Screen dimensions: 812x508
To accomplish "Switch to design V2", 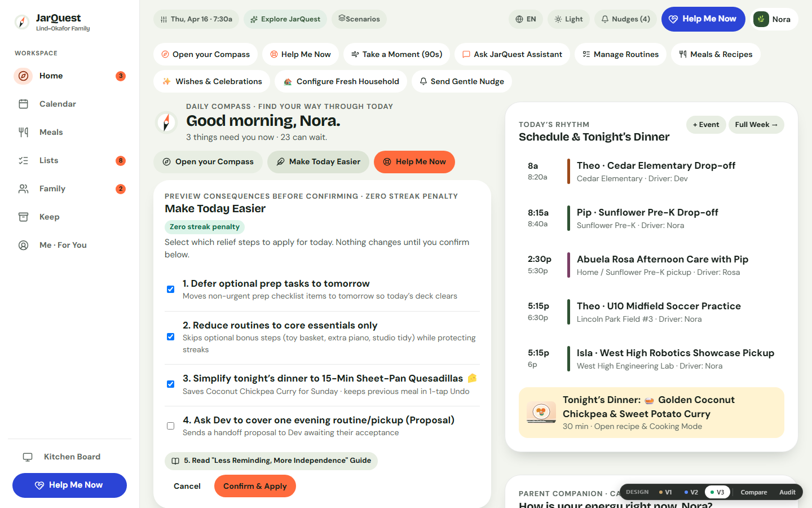I will 691,492.
